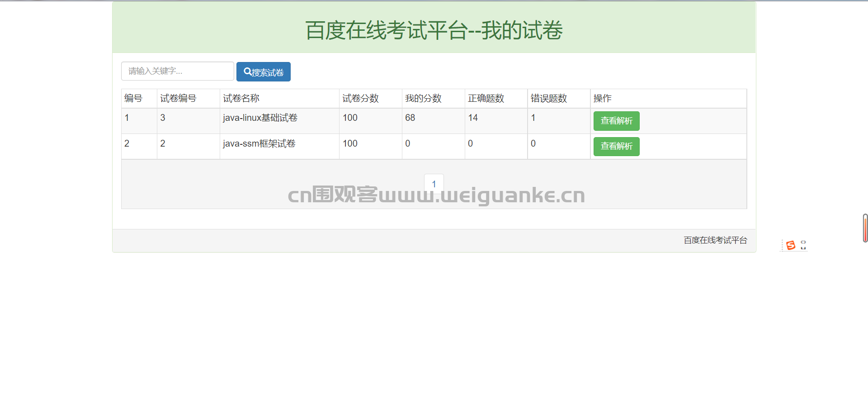
Task: Click the Sogou input method S icon
Action: click(x=791, y=245)
